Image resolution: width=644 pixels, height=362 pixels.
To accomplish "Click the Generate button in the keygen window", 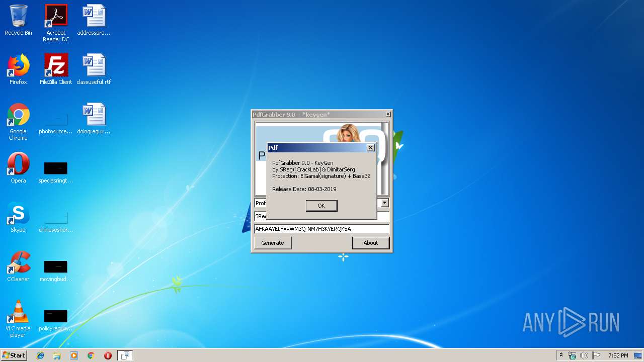I will [273, 243].
